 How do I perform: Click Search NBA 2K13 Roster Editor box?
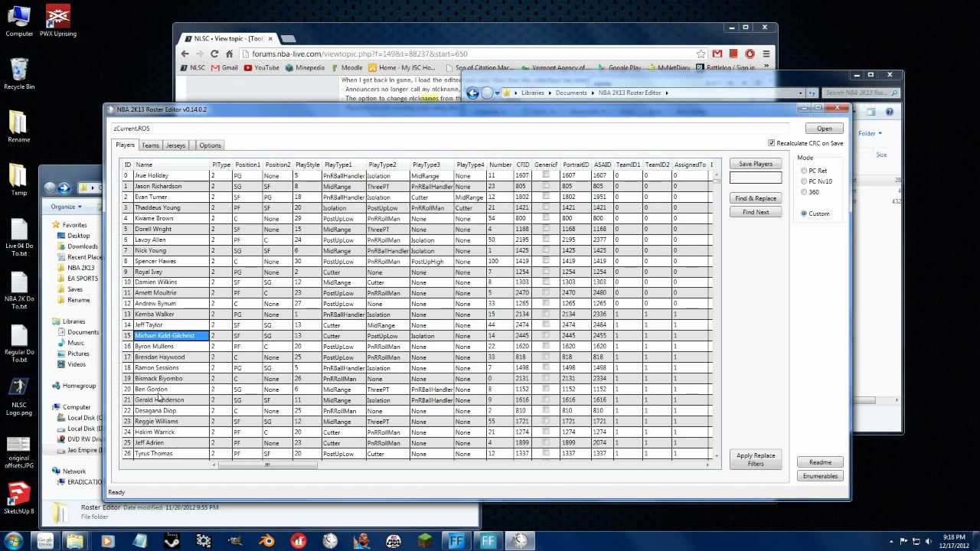861,93
